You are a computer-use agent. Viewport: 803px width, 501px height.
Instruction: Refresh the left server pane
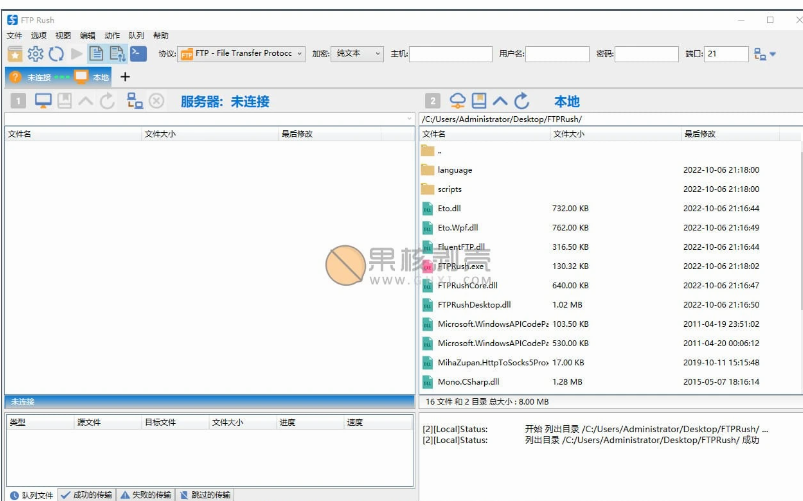pos(107,101)
